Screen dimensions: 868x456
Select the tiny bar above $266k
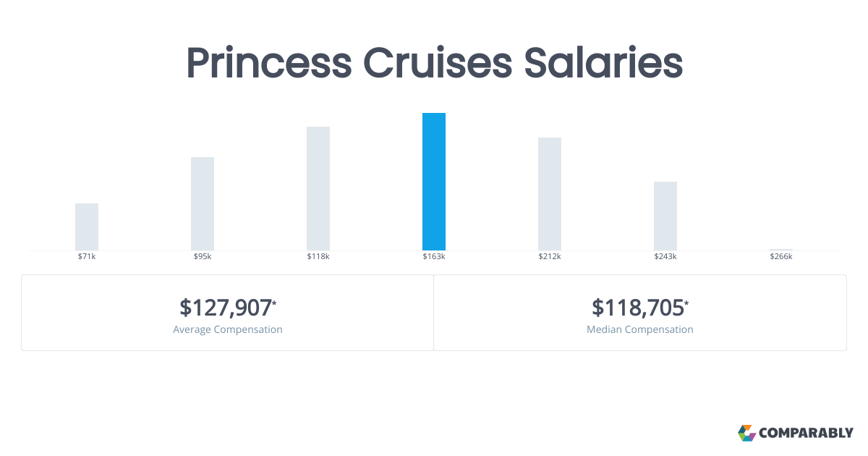coord(781,249)
